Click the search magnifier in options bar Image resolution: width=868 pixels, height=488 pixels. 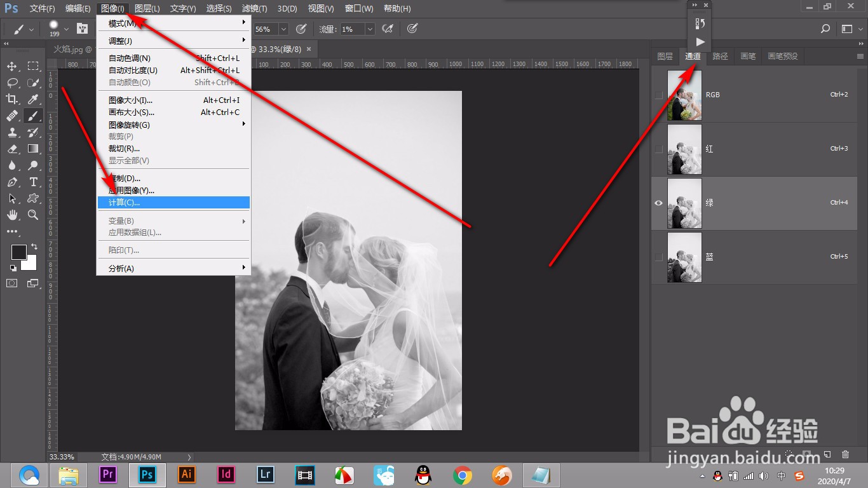tap(825, 29)
